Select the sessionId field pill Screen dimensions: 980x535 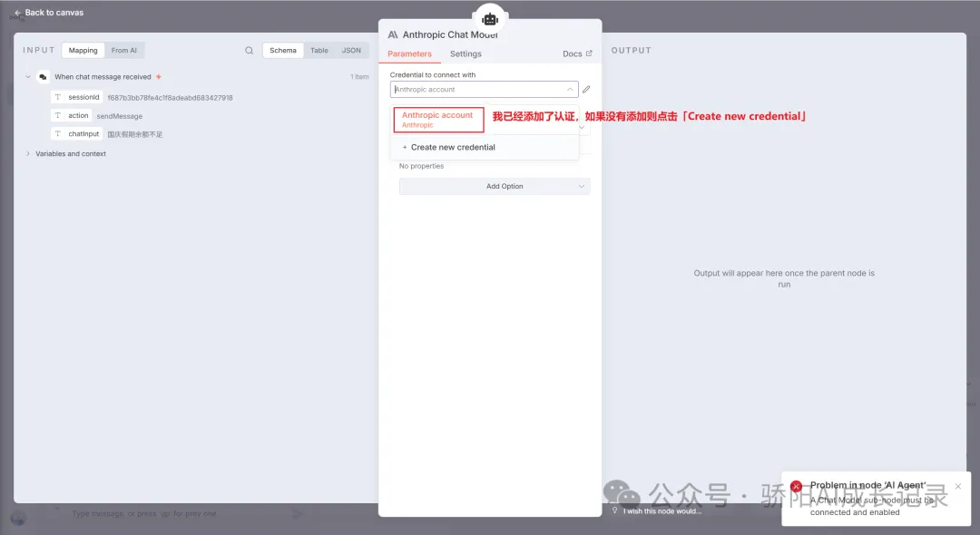coord(77,97)
